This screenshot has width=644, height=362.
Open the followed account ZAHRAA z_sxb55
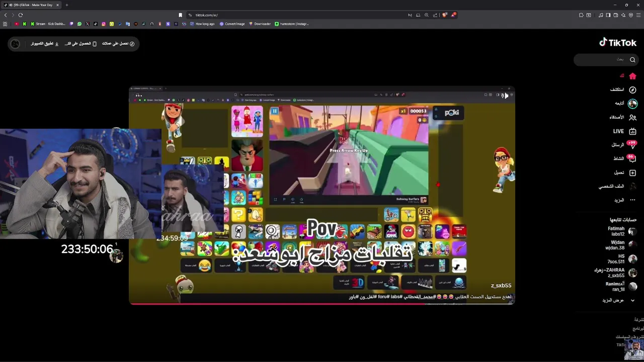click(x=615, y=273)
